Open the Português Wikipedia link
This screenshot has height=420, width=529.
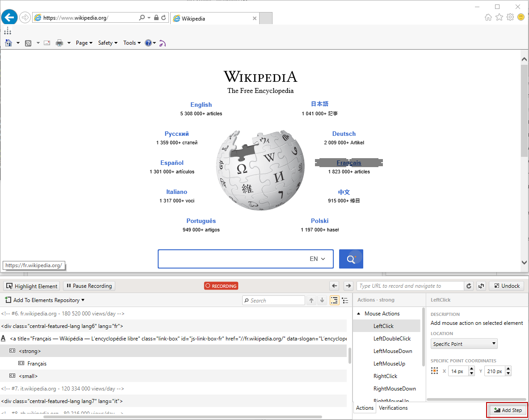[201, 221]
